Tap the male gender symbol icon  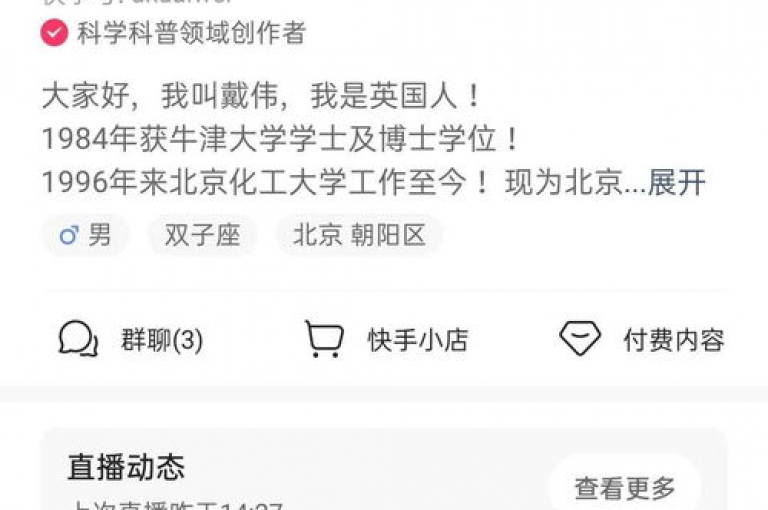tap(69, 235)
